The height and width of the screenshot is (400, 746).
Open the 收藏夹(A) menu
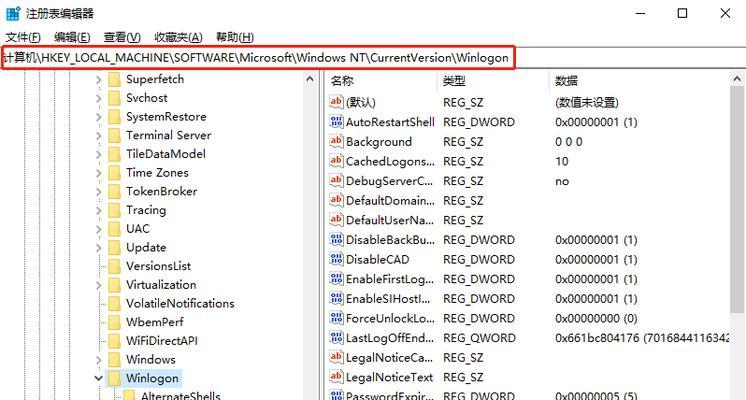coord(178,37)
